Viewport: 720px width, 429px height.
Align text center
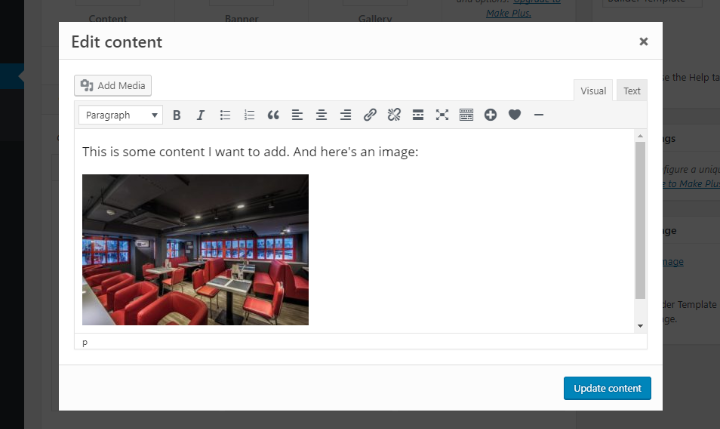pos(321,115)
